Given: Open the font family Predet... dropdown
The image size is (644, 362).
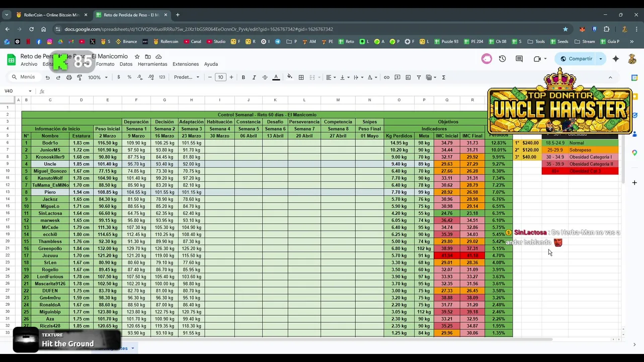Looking at the screenshot, I should (x=187, y=77).
